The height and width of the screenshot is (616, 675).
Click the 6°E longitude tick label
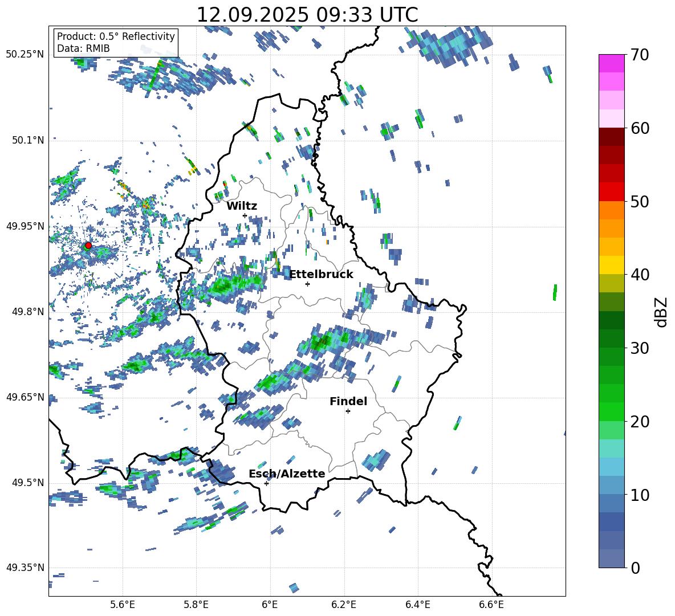pyautogui.click(x=270, y=603)
